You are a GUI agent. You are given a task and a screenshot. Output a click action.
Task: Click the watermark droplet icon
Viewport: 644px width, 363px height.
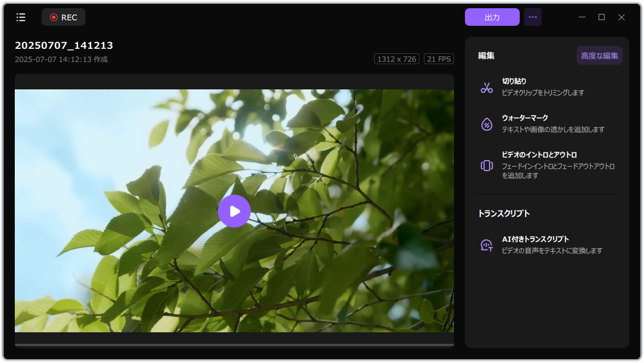click(487, 124)
